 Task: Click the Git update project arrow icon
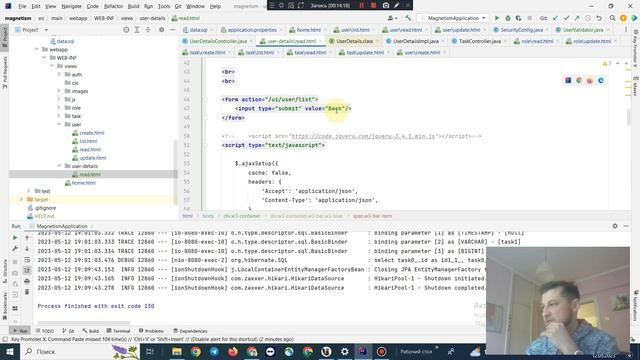coord(555,18)
